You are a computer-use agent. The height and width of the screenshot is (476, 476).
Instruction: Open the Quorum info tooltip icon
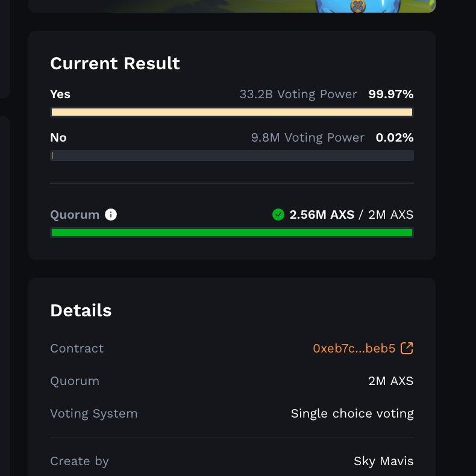111,215
